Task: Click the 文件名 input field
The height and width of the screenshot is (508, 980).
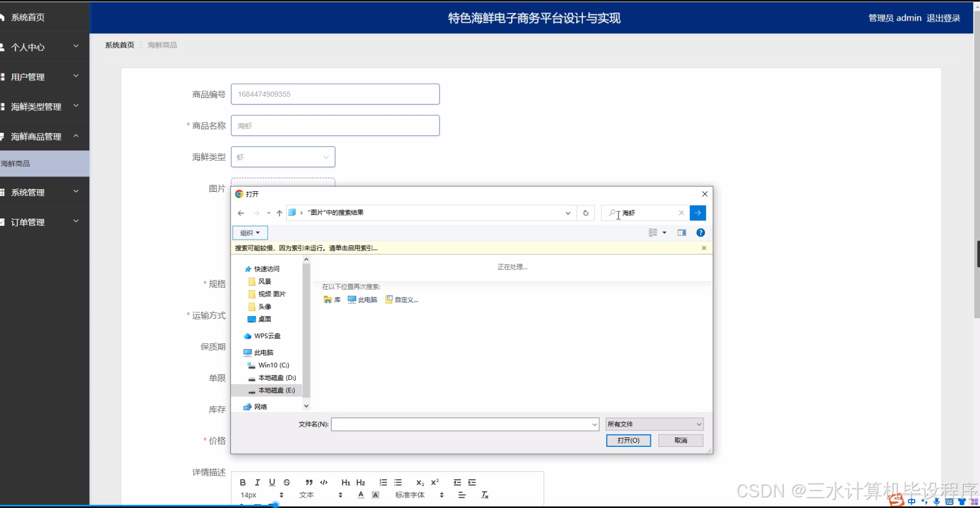Action: 462,424
